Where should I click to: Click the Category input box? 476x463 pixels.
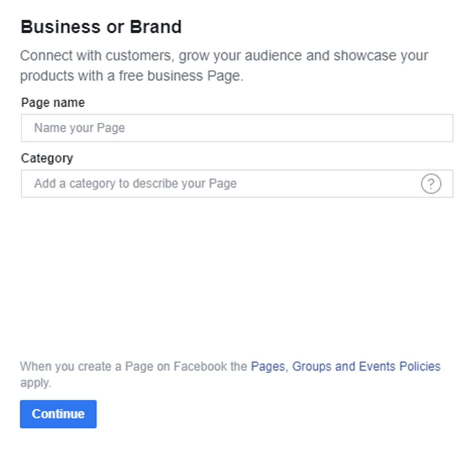point(218,184)
